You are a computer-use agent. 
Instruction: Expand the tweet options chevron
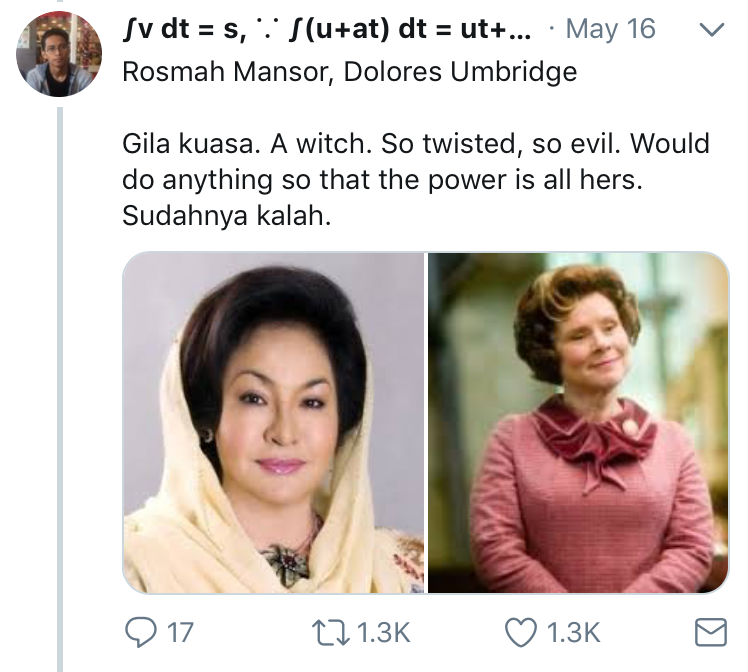pos(710,30)
